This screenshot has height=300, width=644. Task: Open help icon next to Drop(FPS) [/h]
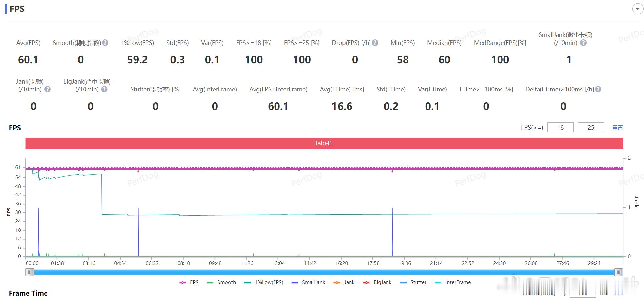pyautogui.click(x=375, y=43)
